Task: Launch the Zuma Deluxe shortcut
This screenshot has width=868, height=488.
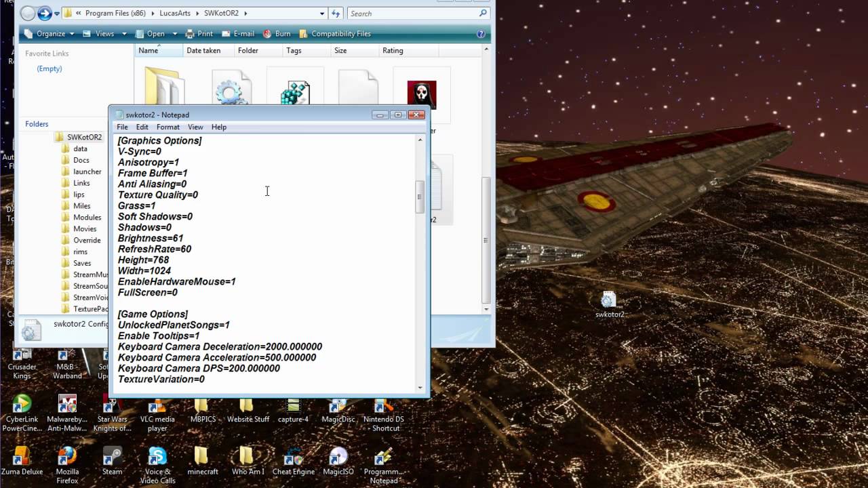Action: pyautogui.click(x=22, y=461)
